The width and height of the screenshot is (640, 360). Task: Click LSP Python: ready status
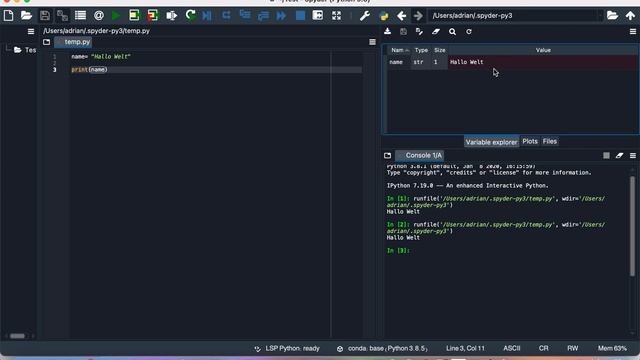tap(287, 348)
